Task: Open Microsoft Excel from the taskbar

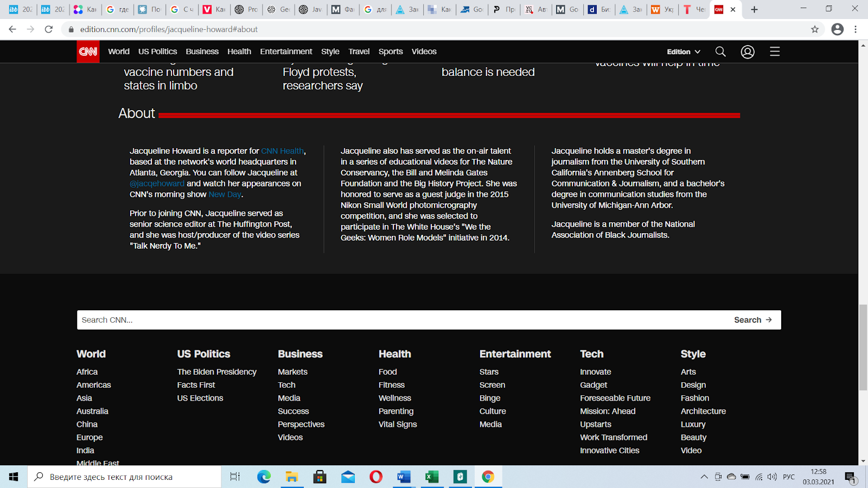Action: coord(432,477)
